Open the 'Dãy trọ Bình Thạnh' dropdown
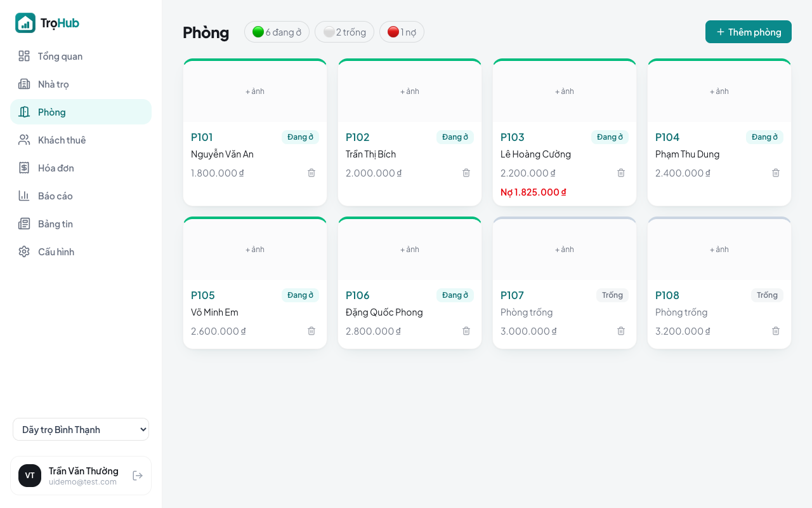The height and width of the screenshot is (508, 812). (x=81, y=429)
